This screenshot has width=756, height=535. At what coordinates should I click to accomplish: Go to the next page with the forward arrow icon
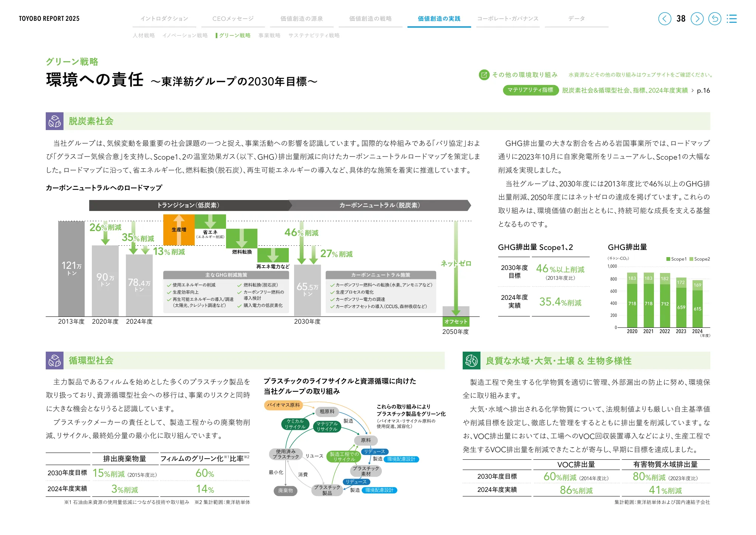(x=697, y=18)
